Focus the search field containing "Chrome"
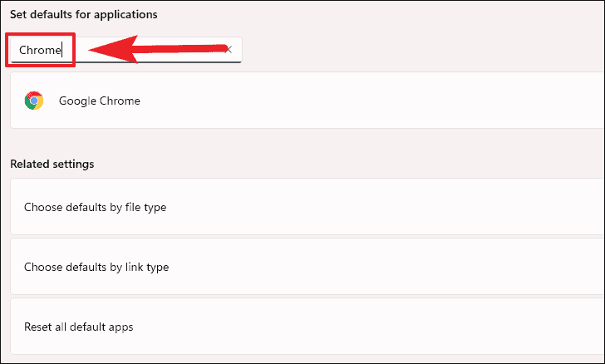The height and width of the screenshot is (364, 605). point(125,50)
